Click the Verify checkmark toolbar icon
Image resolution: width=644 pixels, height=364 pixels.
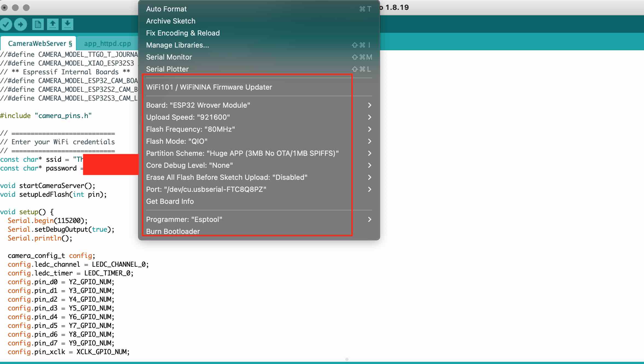(5, 24)
